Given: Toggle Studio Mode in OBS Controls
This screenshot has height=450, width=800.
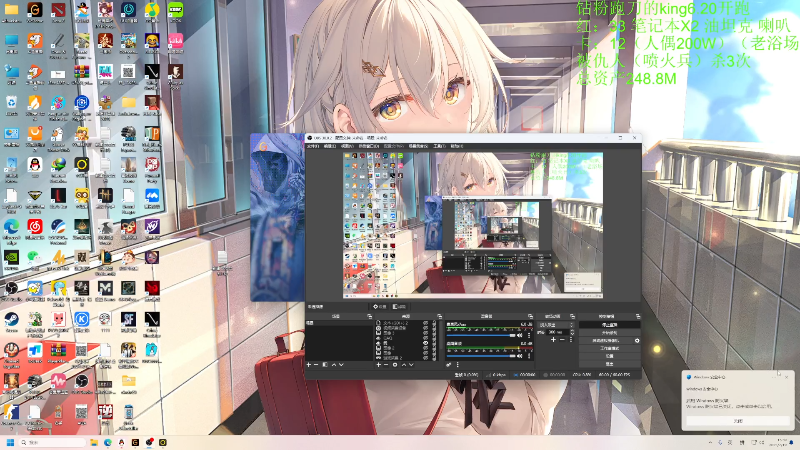Looking at the screenshot, I should (x=610, y=348).
